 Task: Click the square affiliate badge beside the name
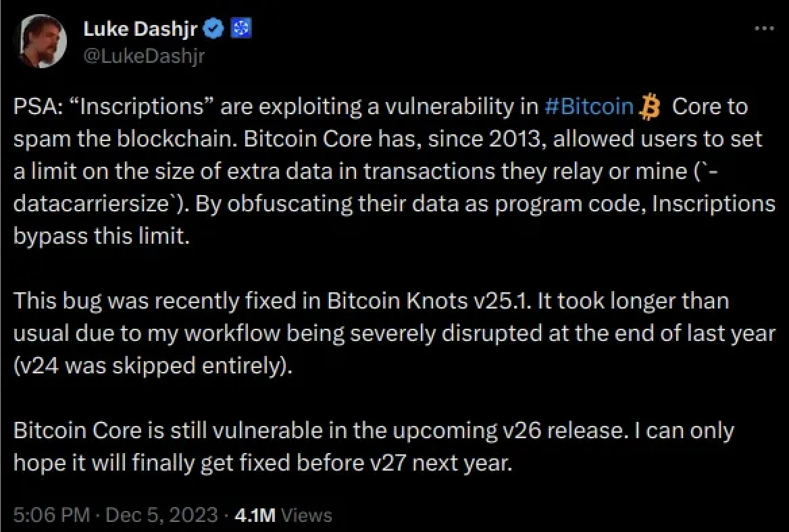(241, 28)
